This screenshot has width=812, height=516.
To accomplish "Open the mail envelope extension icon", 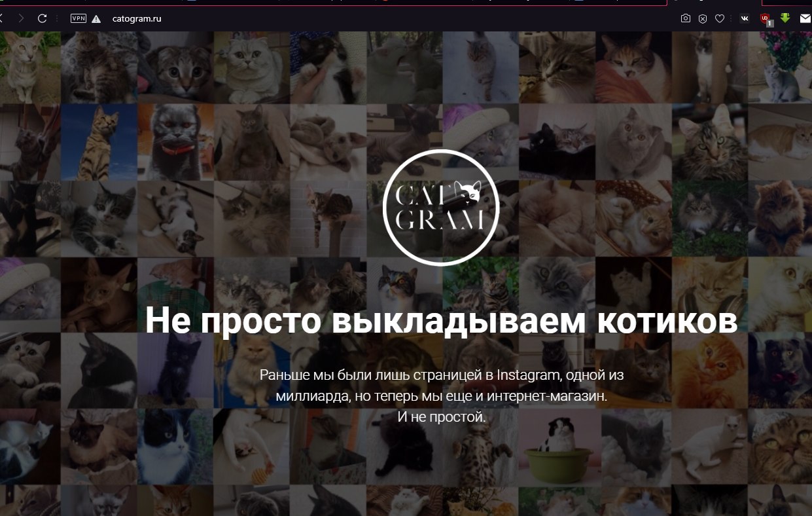I will pyautogui.click(x=805, y=18).
